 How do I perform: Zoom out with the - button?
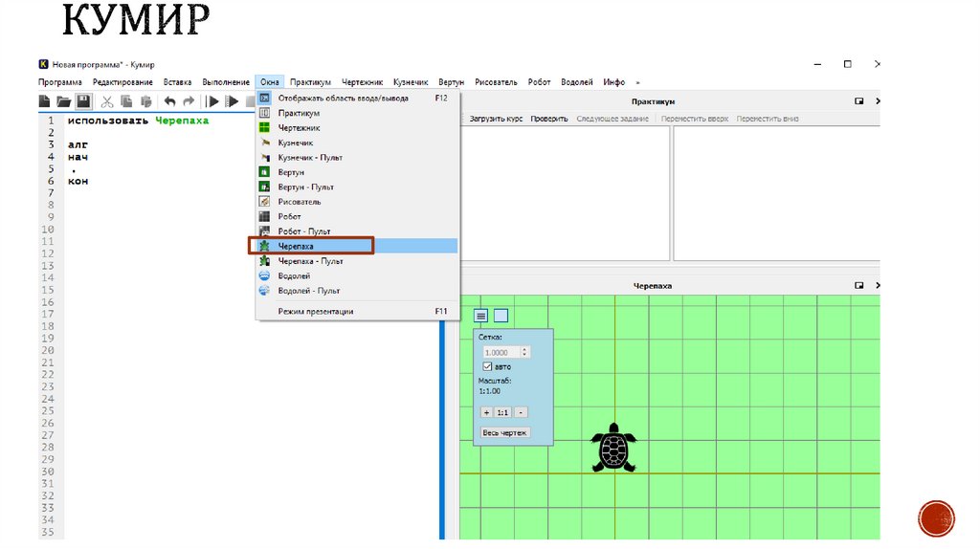(521, 412)
